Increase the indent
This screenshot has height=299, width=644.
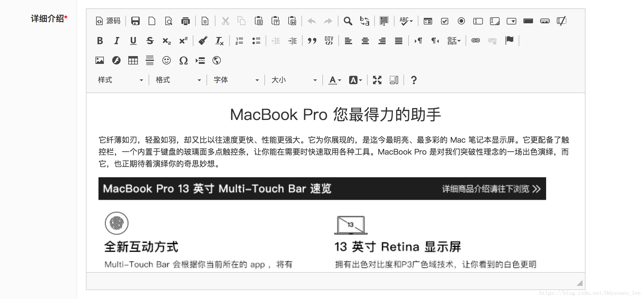click(x=292, y=41)
